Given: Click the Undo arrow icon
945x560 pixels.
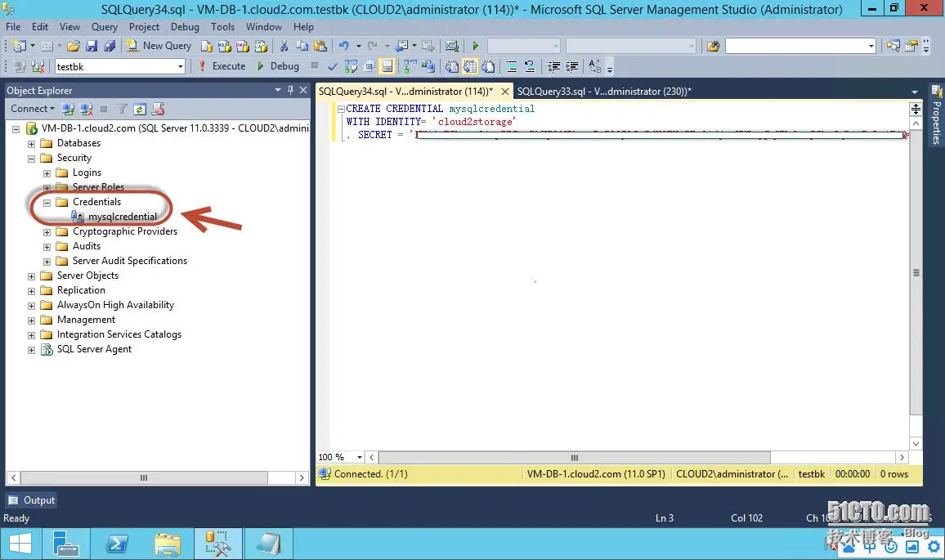Looking at the screenshot, I should click(x=343, y=46).
